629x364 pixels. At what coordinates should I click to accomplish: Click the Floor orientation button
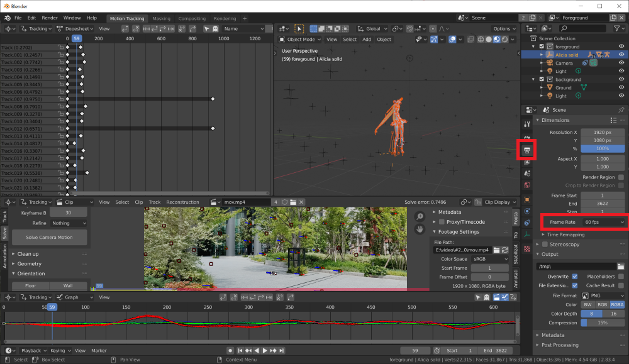click(x=30, y=285)
